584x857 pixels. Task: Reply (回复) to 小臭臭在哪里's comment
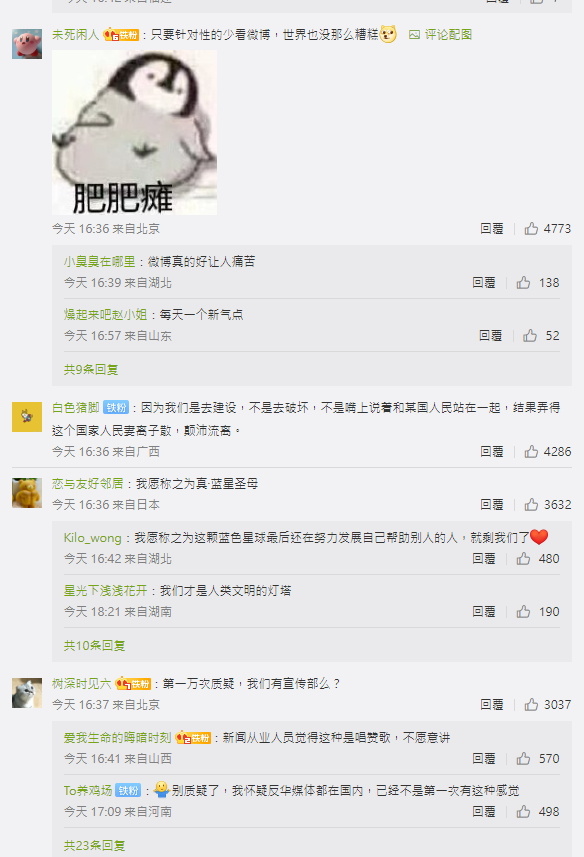[483, 283]
